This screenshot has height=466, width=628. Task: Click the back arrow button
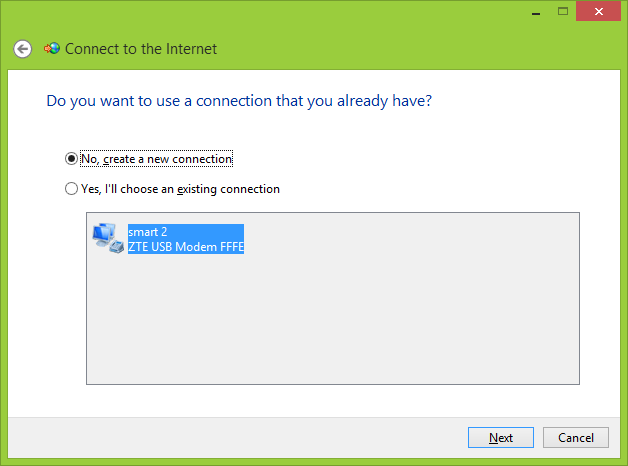(x=23, y=48)
